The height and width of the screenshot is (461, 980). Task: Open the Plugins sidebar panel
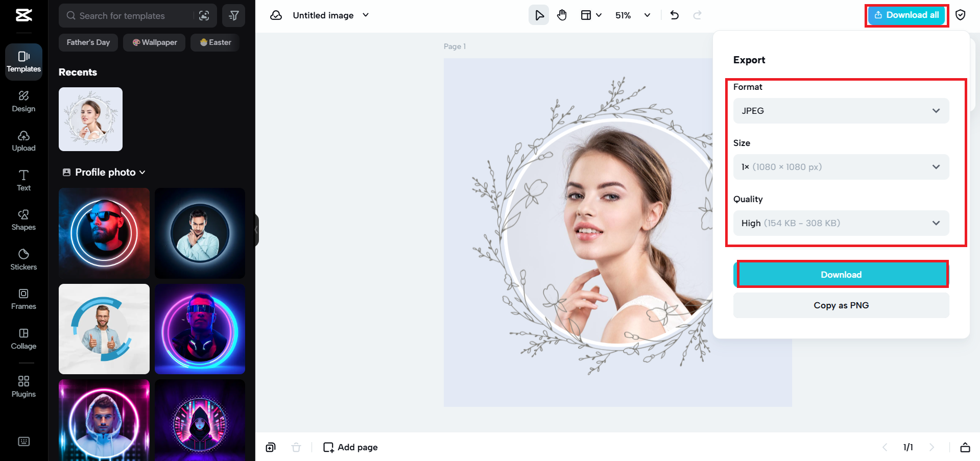pyautogui.click(x=23, y=386)
